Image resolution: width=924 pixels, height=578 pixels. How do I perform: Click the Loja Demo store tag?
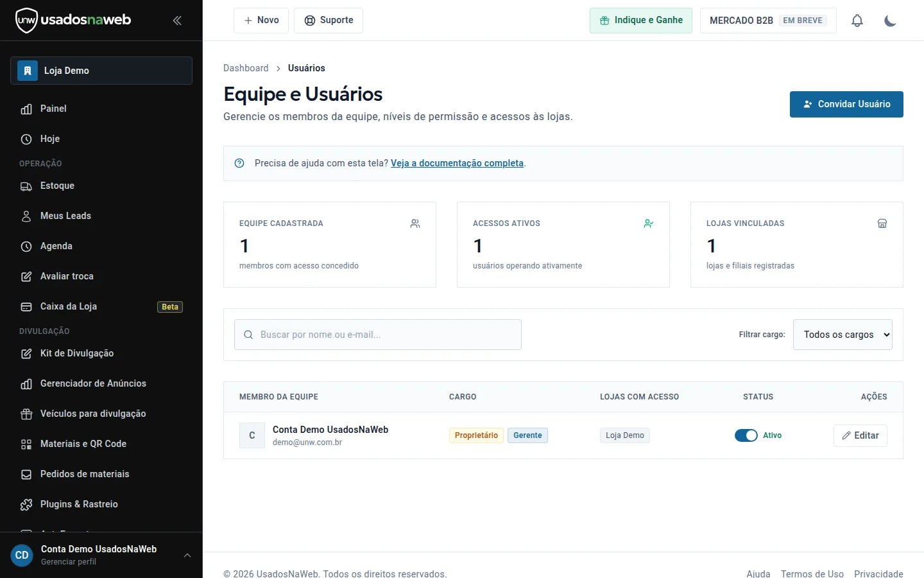(625, 435)
